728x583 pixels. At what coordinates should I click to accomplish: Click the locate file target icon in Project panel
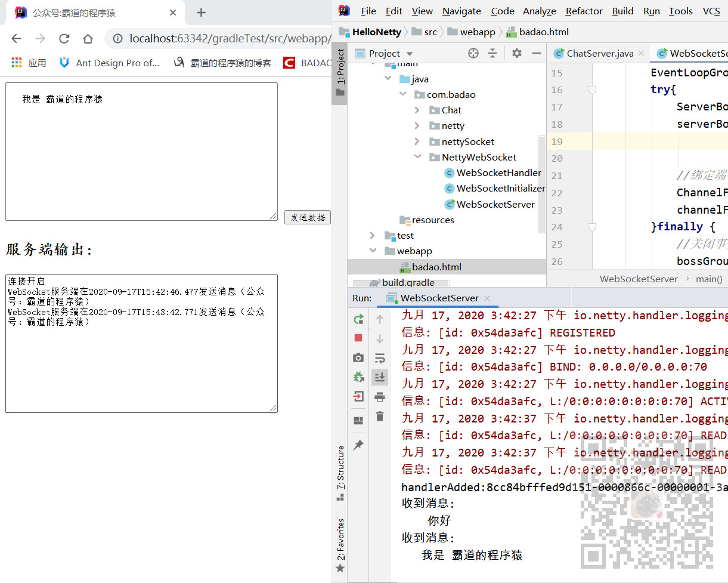coord(473,53)
